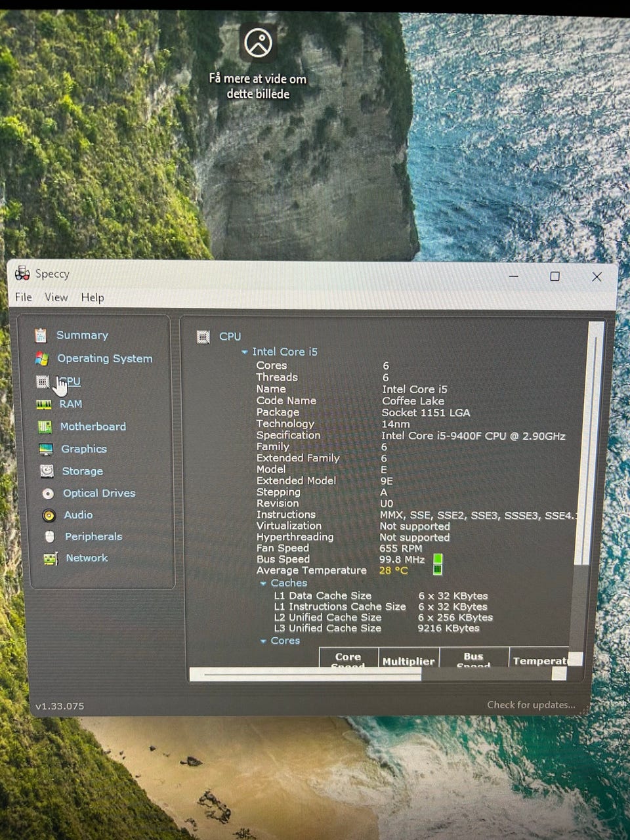Collapse the Intel Core i5 tree node
This screenshot has height=840, width=630.
click(x=245, y=352)
